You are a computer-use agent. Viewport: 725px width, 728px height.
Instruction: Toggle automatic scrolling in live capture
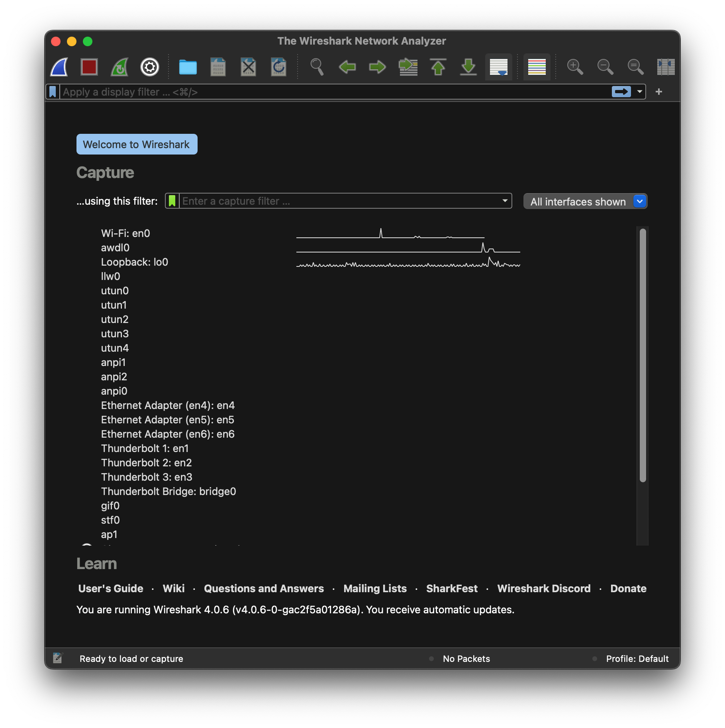click(498, 67)
